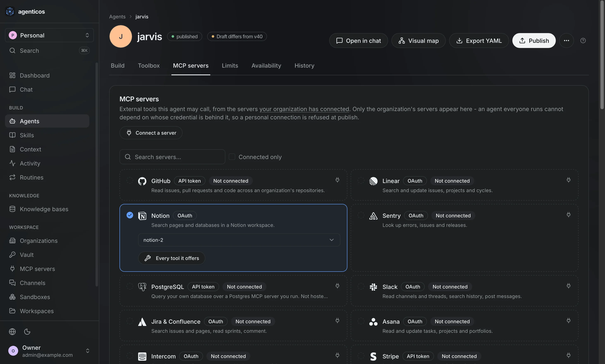The height and width of the screenshot is (364, 605).
Task: Select the GitHub server radio circle
Action: (x=130, y=180)
